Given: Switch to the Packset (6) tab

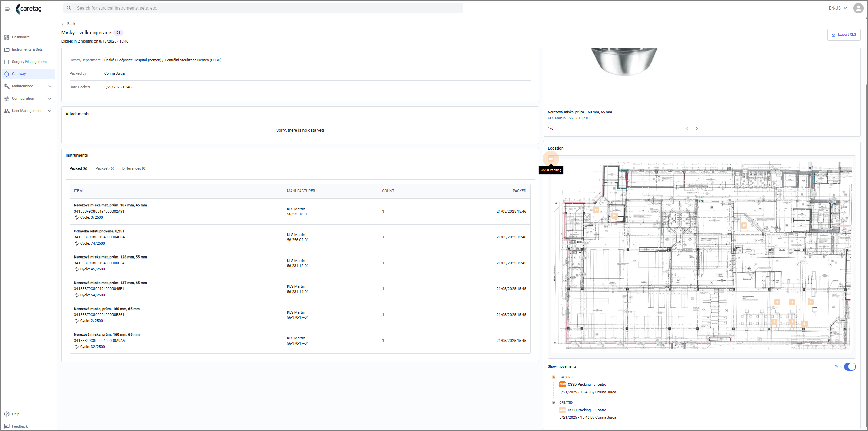Looking at the screenshot, I should (105, 169).
